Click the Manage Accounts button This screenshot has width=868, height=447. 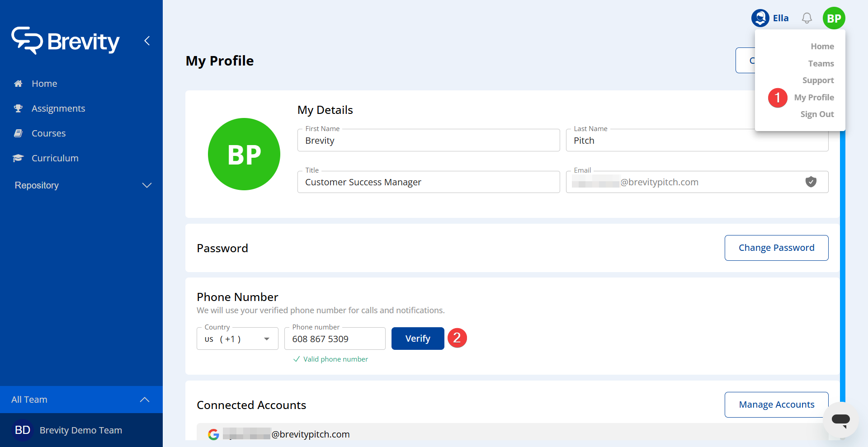click(777, 405)
